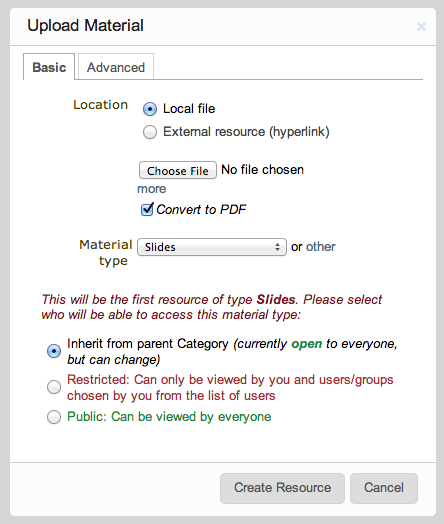Choose the Restricted access radio button
This screenshot has height=524, width=444.
coord(54,387)
